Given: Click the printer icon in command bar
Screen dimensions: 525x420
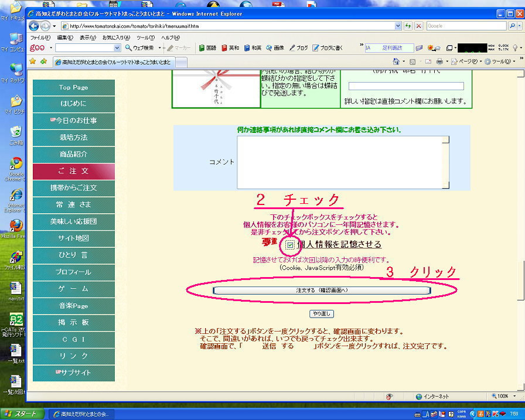Looking at the screenshot, I should (439, 62).
